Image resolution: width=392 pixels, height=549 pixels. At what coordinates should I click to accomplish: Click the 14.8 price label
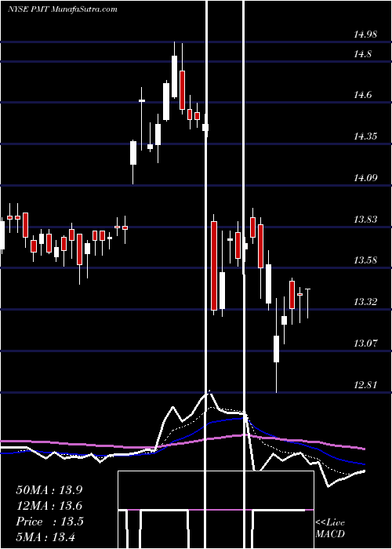click(x=362, y=54)
